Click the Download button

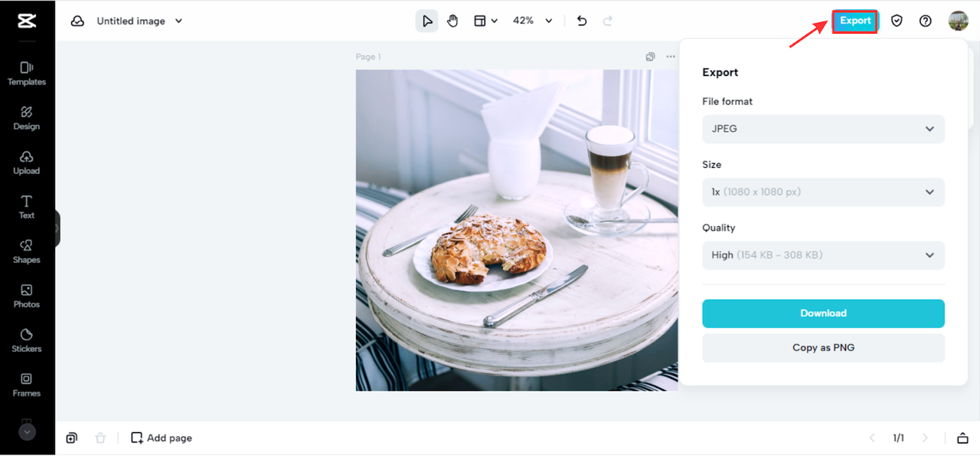point(823,313)
